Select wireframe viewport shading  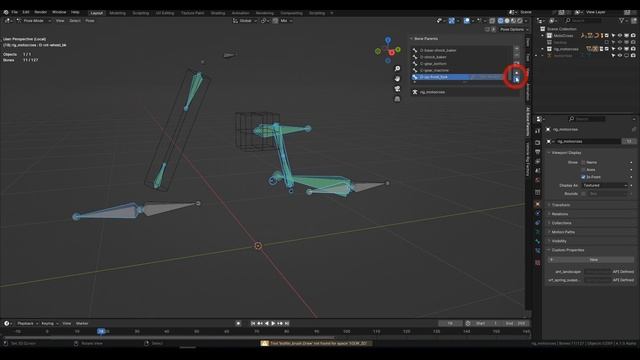[500, 20]
